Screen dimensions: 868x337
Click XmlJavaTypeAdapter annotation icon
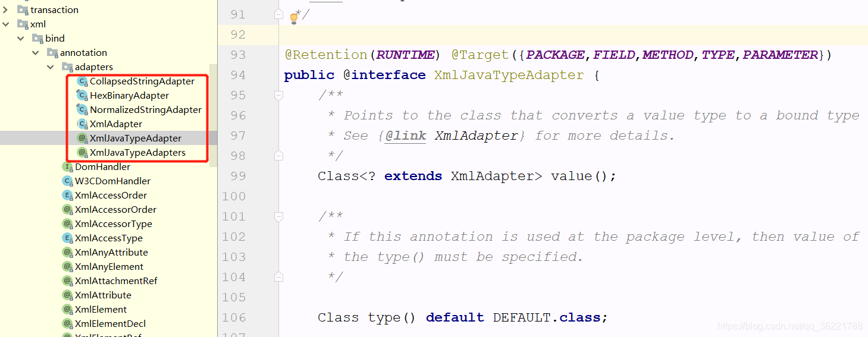[x=82, y=138]
